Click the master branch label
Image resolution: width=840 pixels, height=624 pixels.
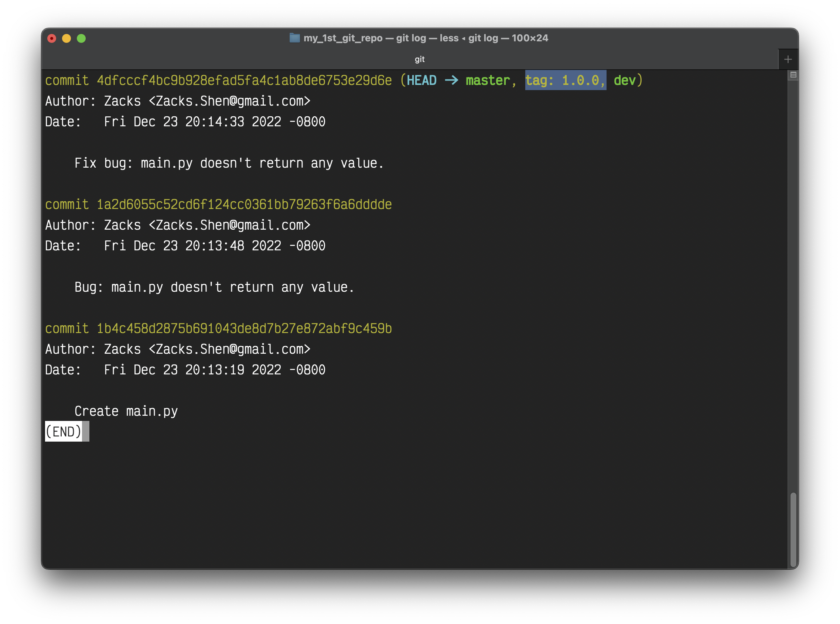click(488, 80)
